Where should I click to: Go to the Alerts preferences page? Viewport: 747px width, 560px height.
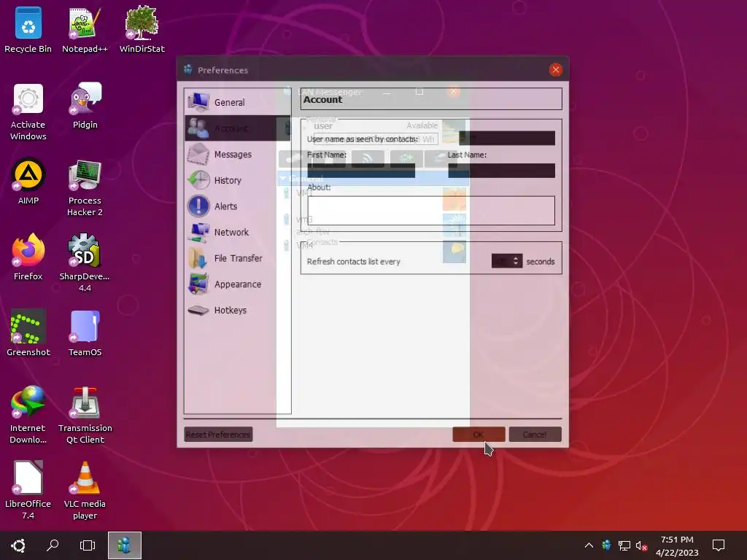(237, 206)
